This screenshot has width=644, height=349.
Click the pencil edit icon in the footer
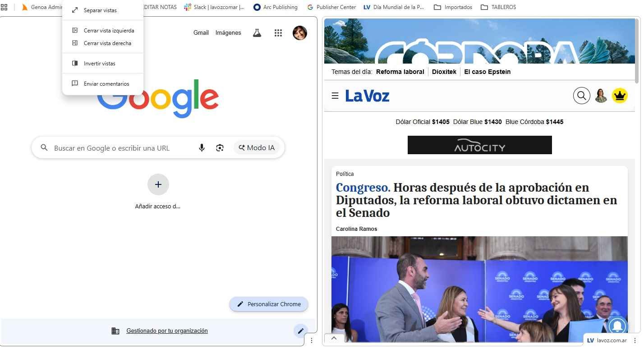pyautogui.click(x=301, y=331)
